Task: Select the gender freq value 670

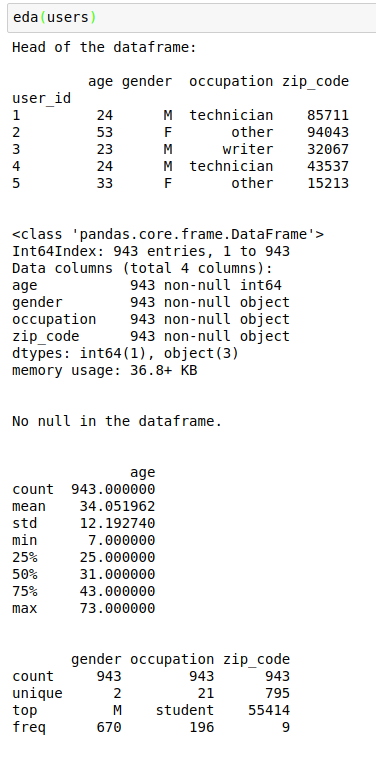Action: [109, 728]
